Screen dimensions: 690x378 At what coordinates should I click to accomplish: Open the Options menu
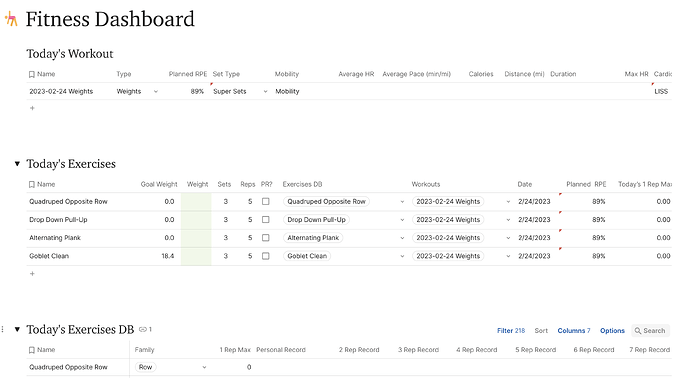click(x=612, y=330)
